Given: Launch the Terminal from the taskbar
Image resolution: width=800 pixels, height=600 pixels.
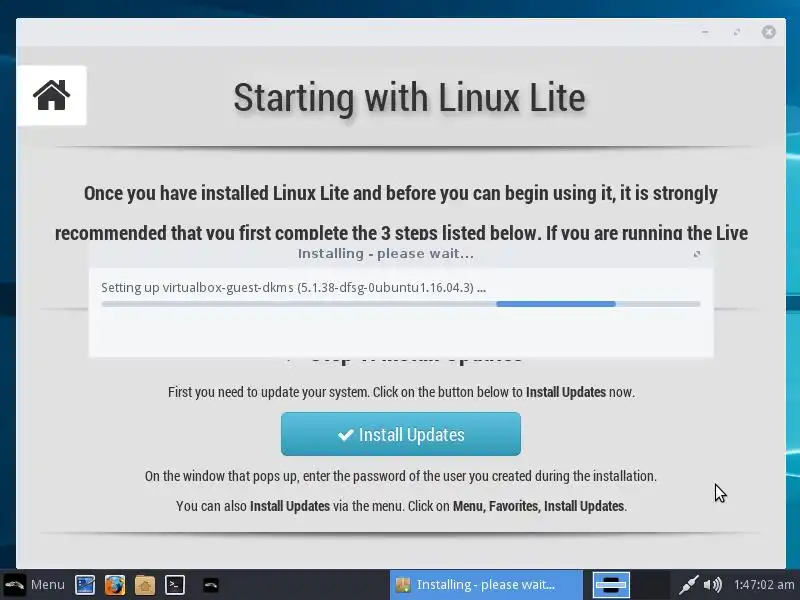Looking at the screenshot, I should click(x=174, y=585).
